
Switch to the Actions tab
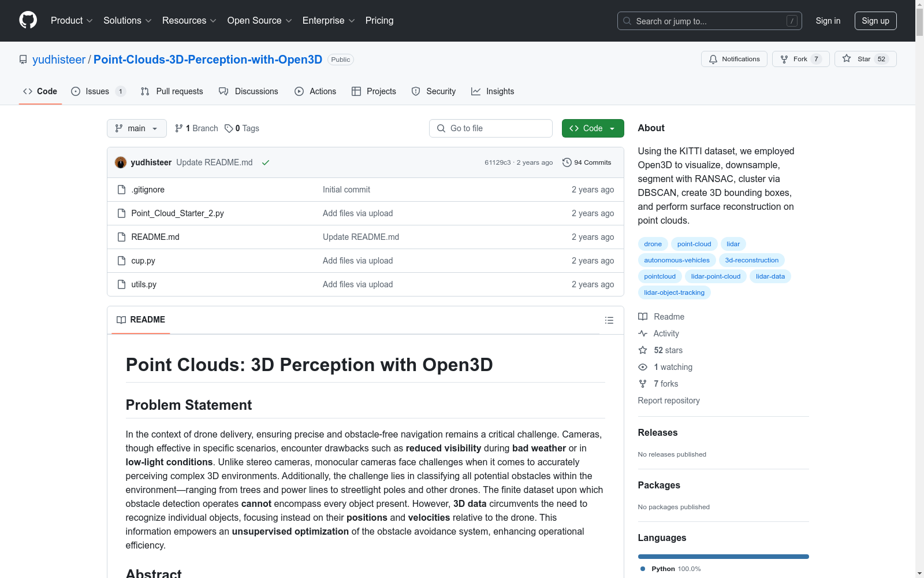click(x=315, y=91)
